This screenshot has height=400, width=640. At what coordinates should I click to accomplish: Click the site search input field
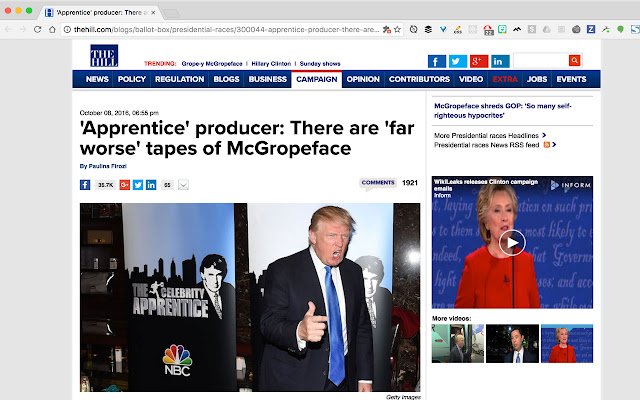click(541, 60)
